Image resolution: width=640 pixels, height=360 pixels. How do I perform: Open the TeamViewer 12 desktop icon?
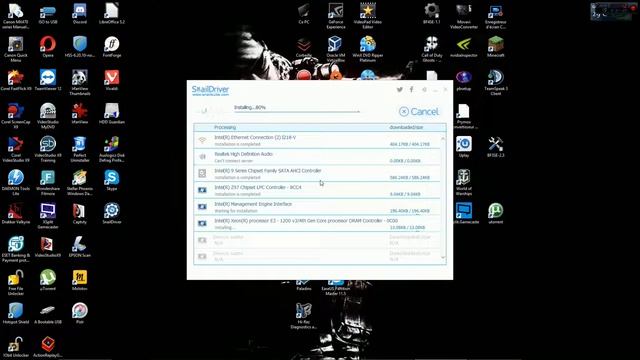coord(48,80)
